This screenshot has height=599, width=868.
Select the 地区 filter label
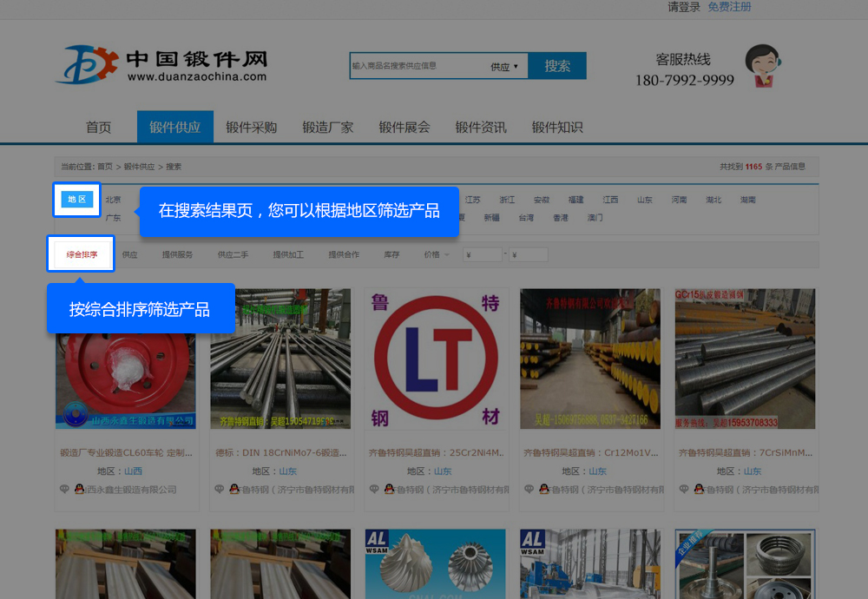click(x=77, y=200)
